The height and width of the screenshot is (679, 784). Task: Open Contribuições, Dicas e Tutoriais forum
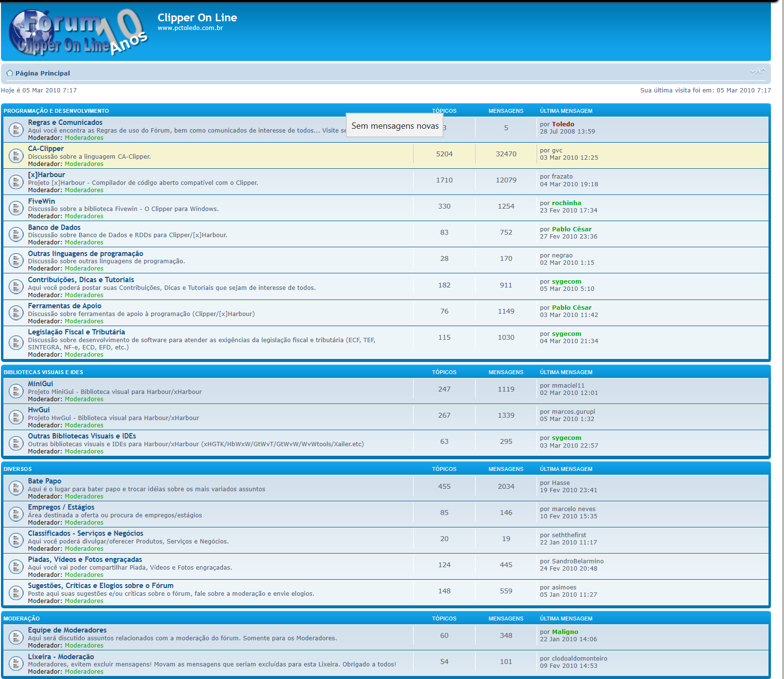click(x=81, y=280)
